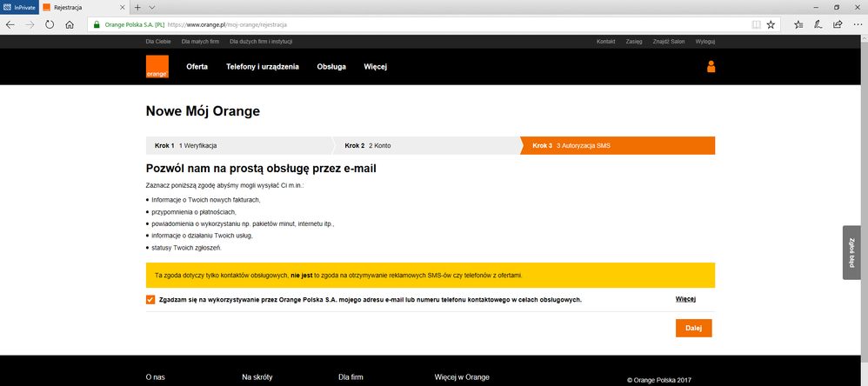Open the Oferta menu
This screenshot has height=386, width=868.
(x=197, y=67)
